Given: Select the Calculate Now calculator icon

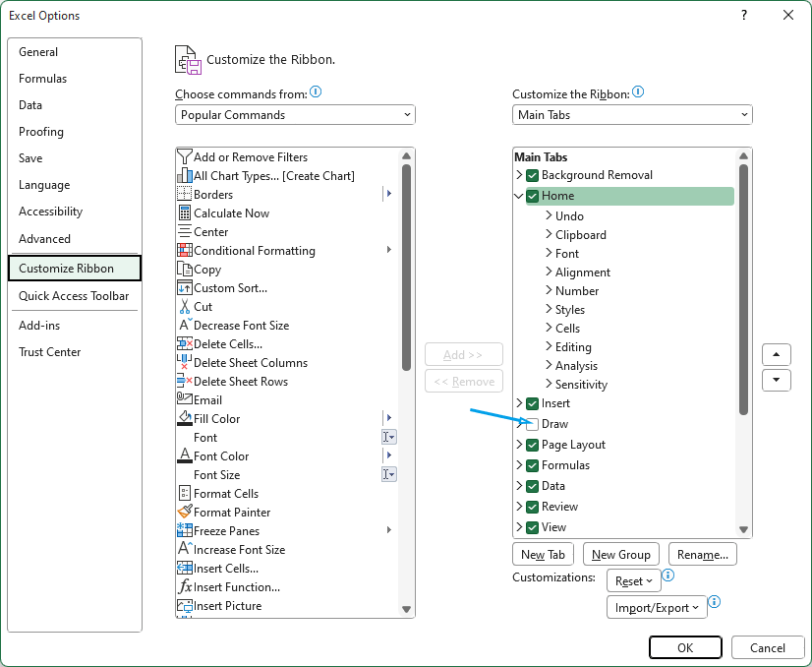Looking at the screenshot, I should tap(185, 213).
